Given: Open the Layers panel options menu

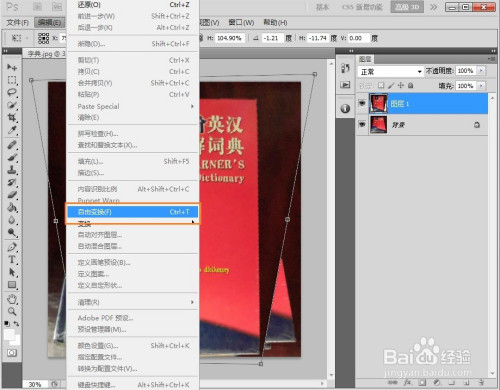Looking at the screenshot, I should (491, 59).
